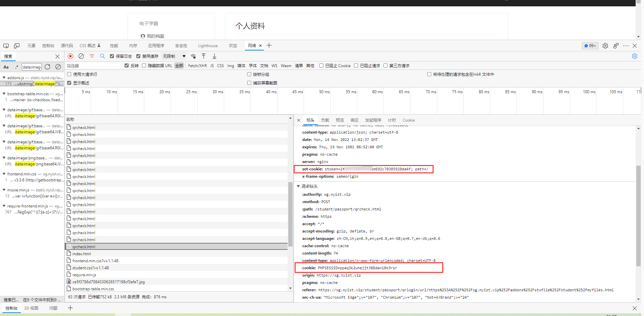Collapse require-frontend.min.js search result
Screen dimensions: 644x316
point(4,206)
